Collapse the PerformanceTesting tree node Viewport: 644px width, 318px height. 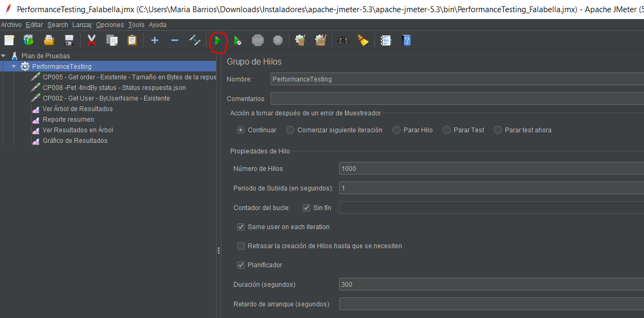tap(13, 66)
